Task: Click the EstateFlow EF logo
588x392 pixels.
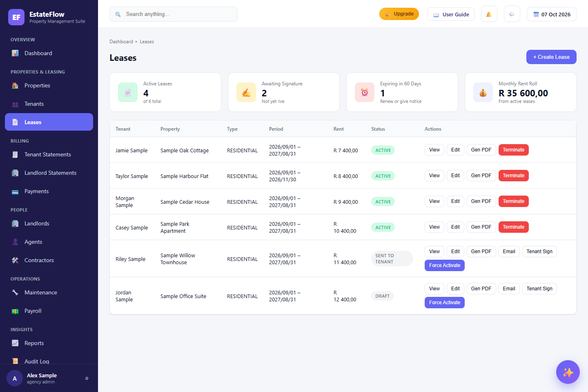Action: pos(16,17)
